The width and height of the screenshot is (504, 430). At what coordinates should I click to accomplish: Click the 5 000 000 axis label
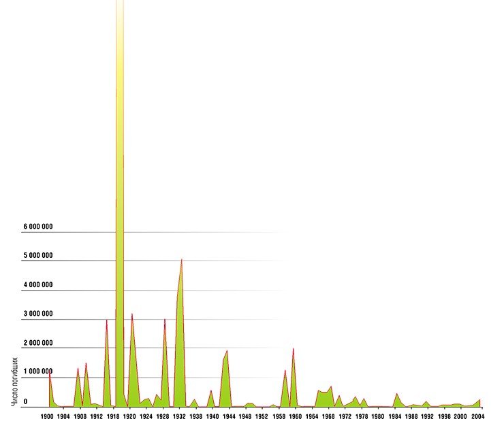tap(38, 256)
